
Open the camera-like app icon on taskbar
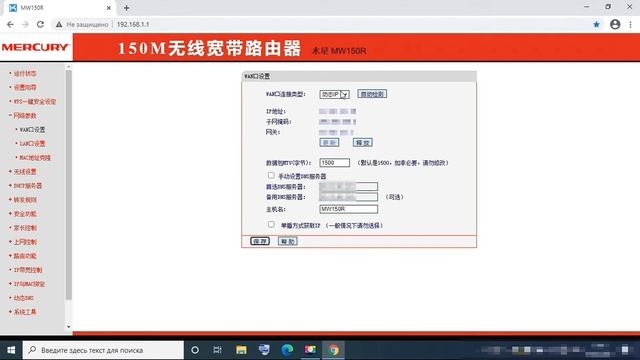pyautogui.click(x=310, y=350)
